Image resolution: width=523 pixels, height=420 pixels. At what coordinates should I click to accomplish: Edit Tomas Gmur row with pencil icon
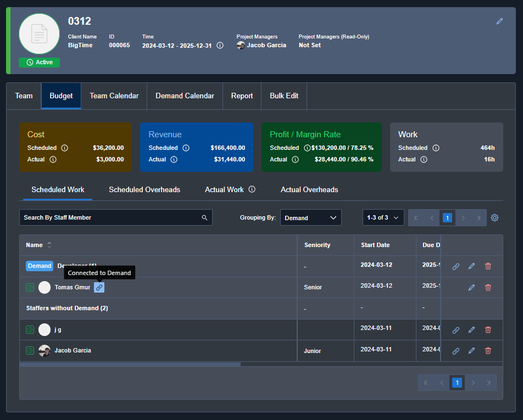point(471,287)
